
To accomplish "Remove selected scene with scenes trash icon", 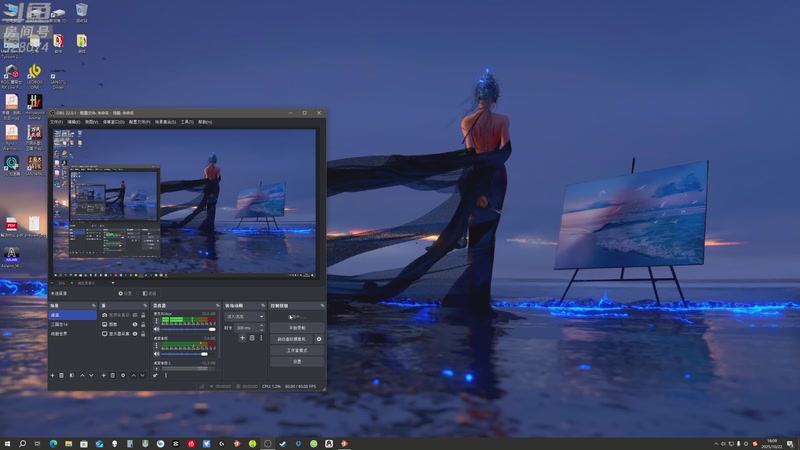I will (x=62, y=376).
